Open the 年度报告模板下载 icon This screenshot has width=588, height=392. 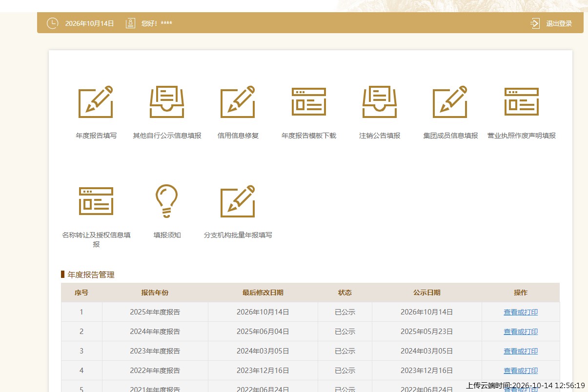(x=309, y=102)
